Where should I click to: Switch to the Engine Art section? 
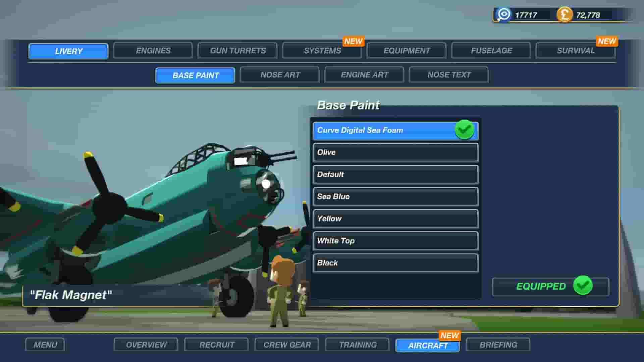364,75
